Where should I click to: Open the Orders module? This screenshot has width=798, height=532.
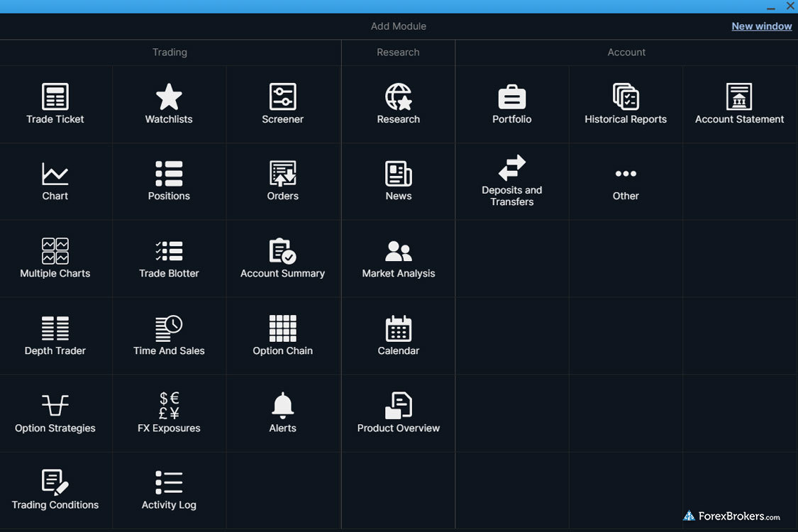click(x=282, y=181)
